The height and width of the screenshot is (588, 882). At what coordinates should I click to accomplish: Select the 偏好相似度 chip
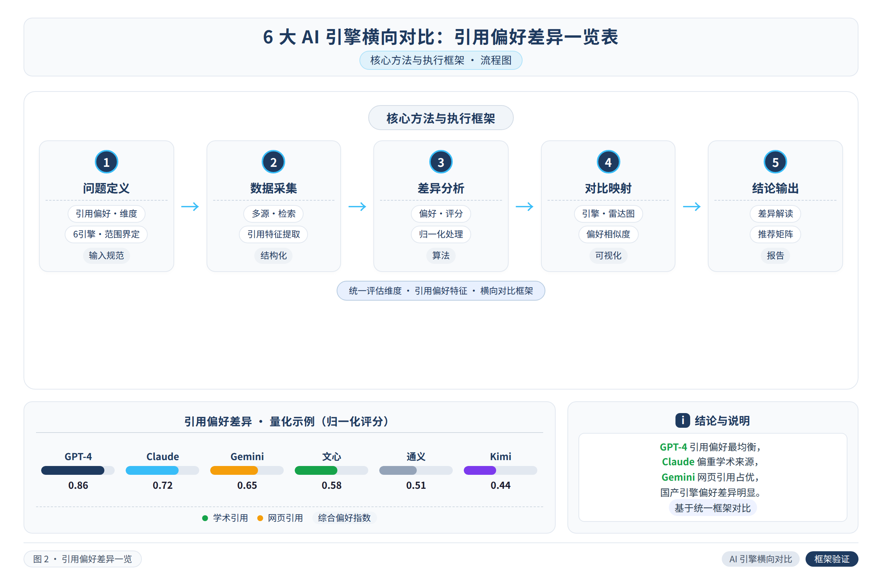608,234
